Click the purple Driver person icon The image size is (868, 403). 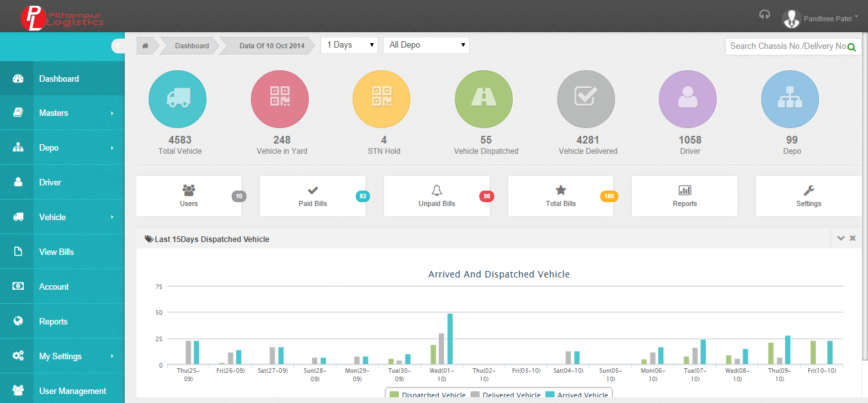click(x=688, y=98)
